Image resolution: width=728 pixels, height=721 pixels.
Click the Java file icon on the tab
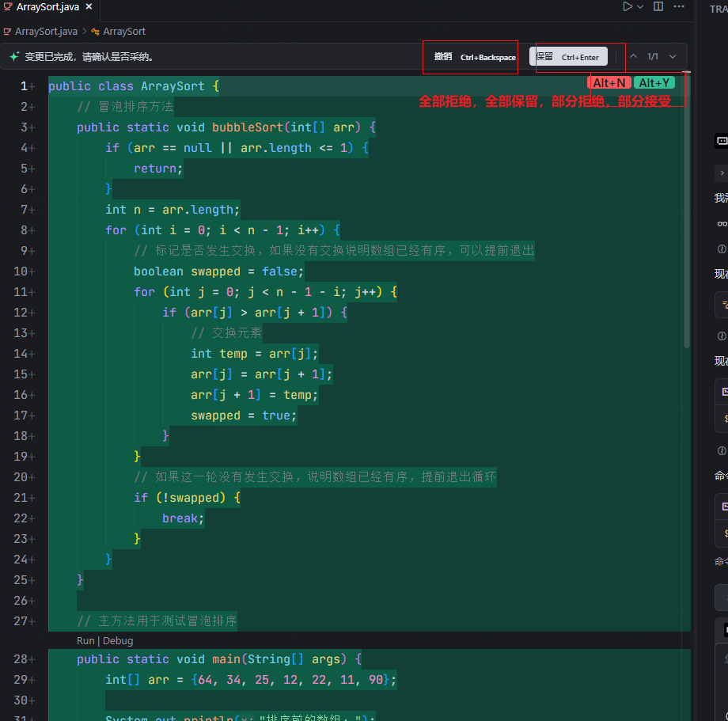pyautogui.click(x=7, y=7)
